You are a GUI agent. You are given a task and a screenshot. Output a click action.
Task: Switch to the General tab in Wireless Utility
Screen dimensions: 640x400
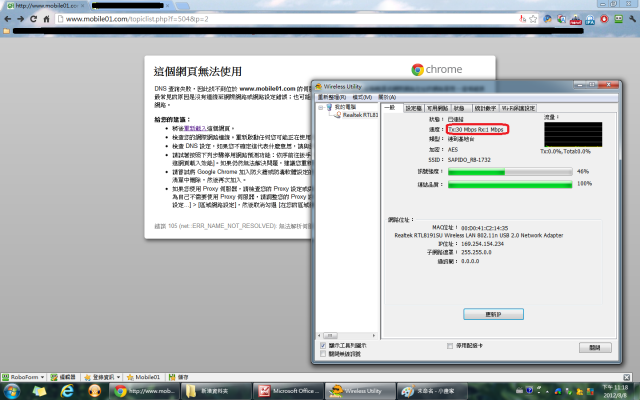(x=391, y=108)
